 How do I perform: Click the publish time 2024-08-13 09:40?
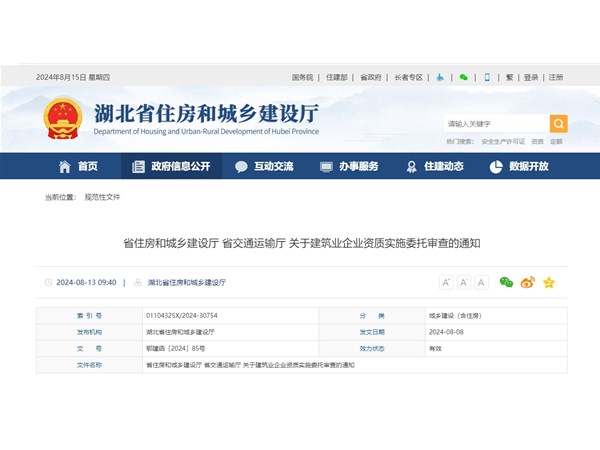[86, 282]
